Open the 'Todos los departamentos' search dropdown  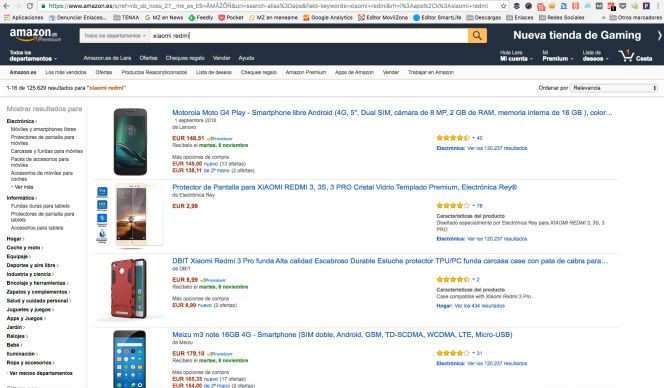tap(114, 36)
